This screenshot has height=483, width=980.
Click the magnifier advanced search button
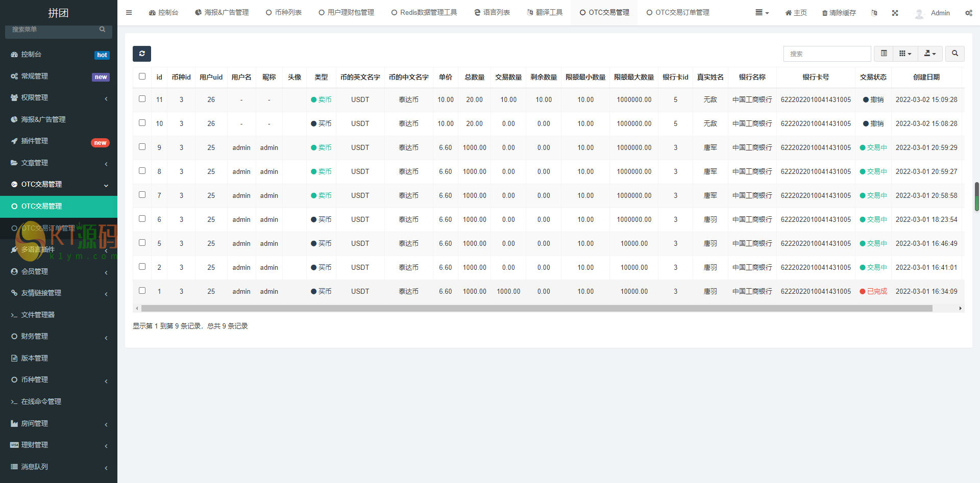click(954, 54)
